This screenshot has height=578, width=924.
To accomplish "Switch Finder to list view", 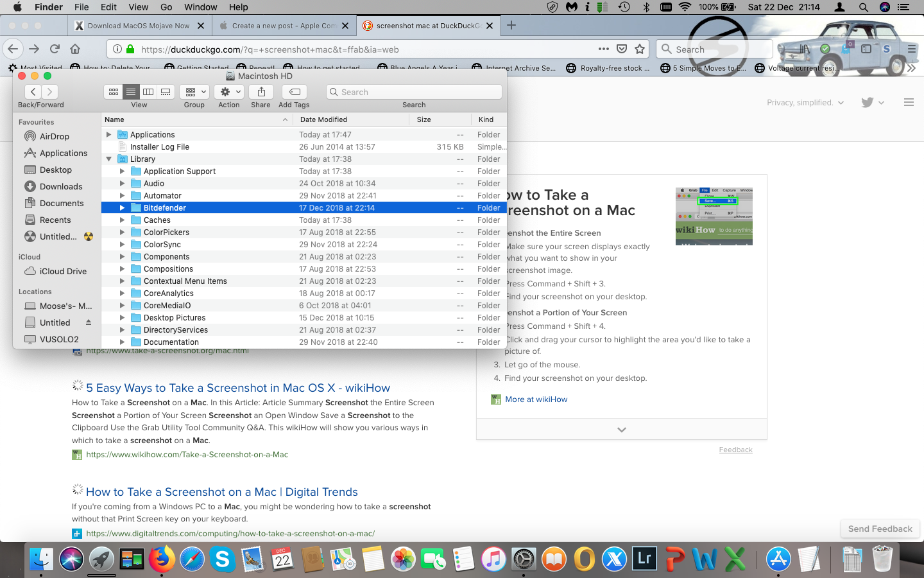I will (131, 92).
